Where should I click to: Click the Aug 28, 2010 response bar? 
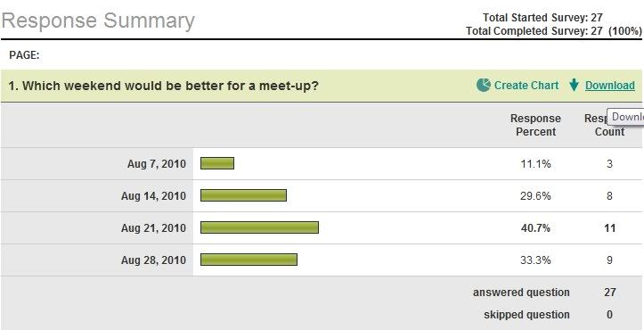(x=249, y=260)
